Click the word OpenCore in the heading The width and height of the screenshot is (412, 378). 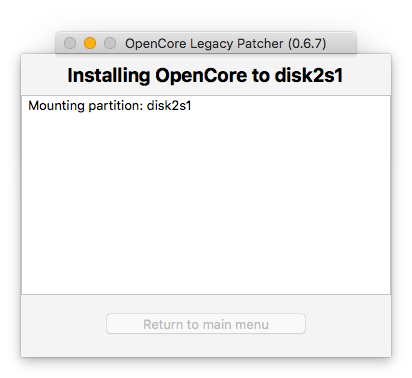click(201, 76)
